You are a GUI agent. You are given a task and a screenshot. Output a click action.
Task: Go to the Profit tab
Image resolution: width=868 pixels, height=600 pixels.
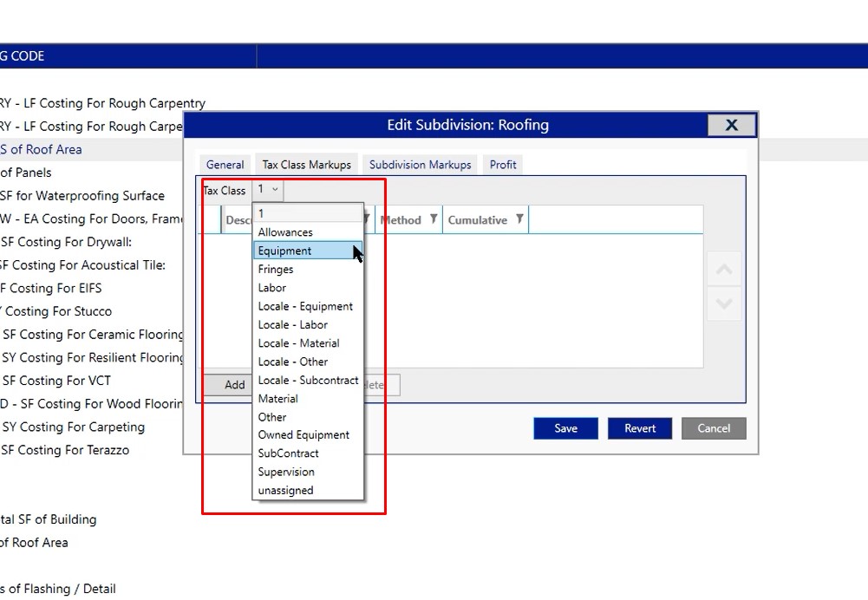pos(503,165)
